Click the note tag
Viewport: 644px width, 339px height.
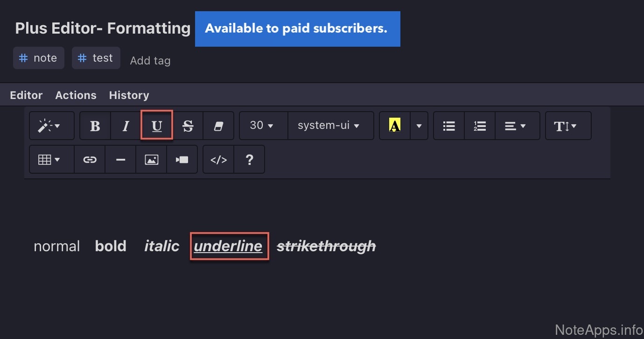click(x=39, y=58)
